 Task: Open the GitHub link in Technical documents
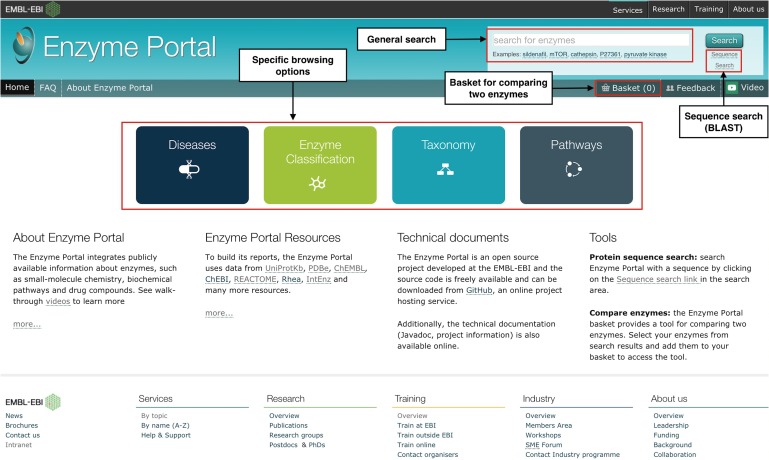click(479, 290)
